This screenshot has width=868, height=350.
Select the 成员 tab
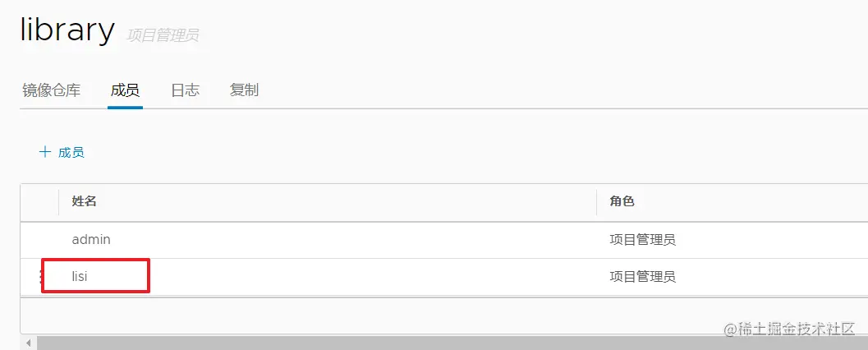(125, 90)
